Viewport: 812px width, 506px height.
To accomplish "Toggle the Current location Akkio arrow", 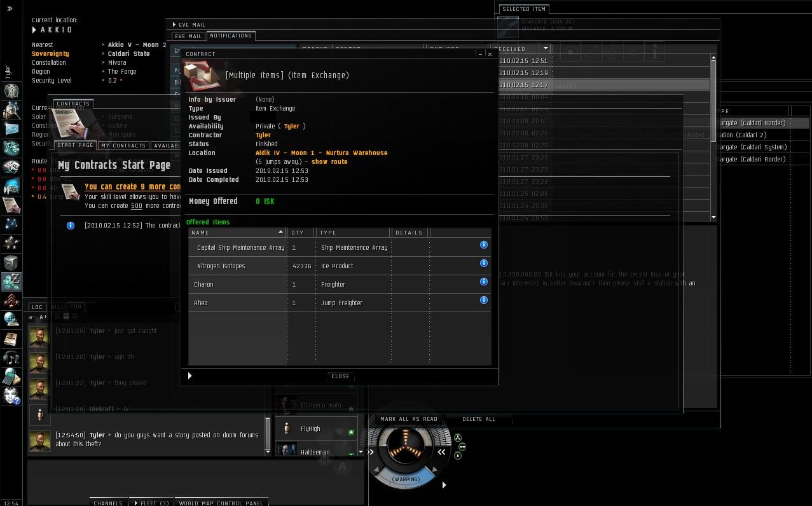I will (x=35, y=30).
